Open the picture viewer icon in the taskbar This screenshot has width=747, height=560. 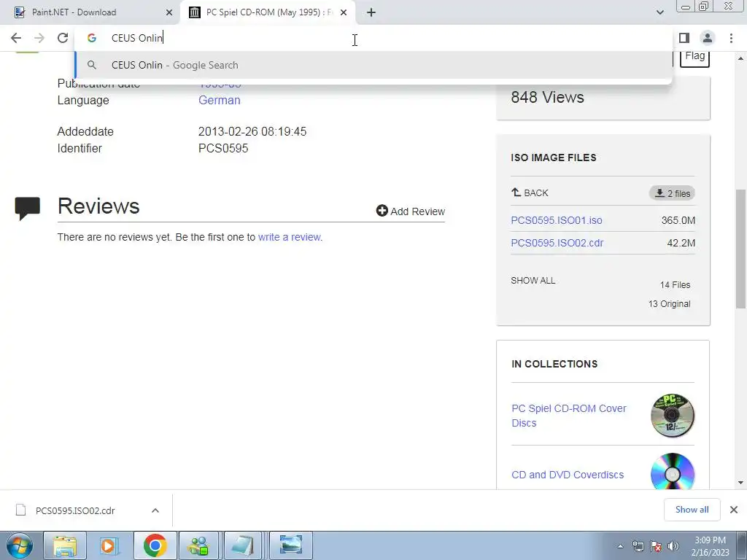coord(290,545)
